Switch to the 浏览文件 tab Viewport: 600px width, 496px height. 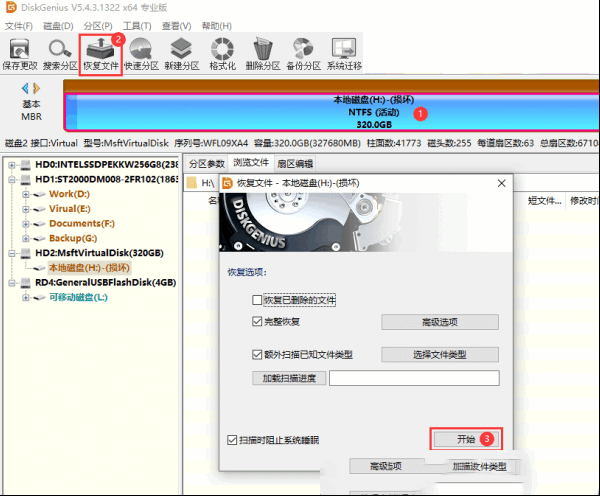click(251, 163)
